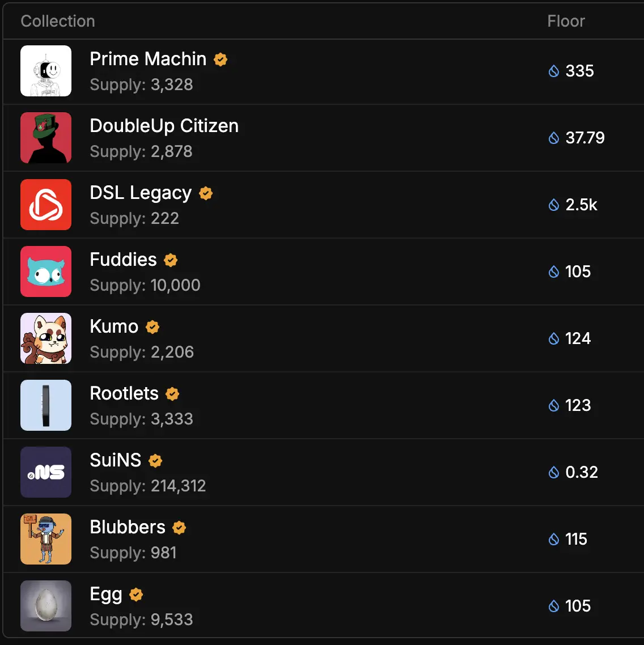Click the DSL Legacy verified badge
The width and height of the screenshot is (644, 645).
click(206, 193)
